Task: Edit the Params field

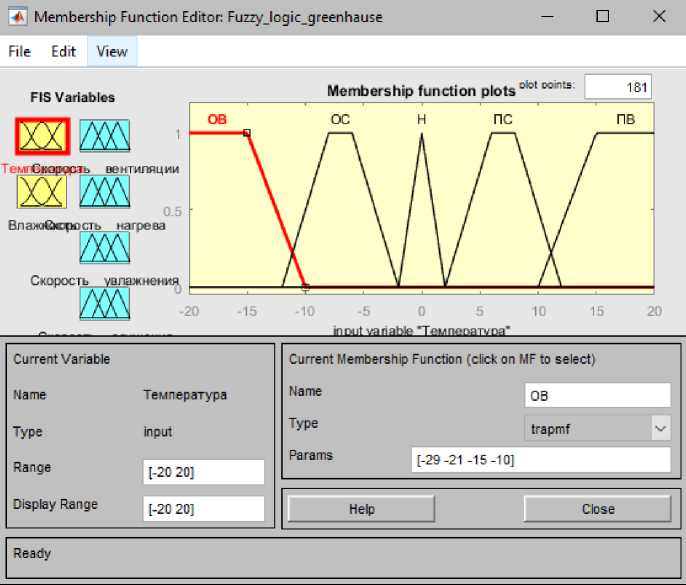Action: (541, 460)
